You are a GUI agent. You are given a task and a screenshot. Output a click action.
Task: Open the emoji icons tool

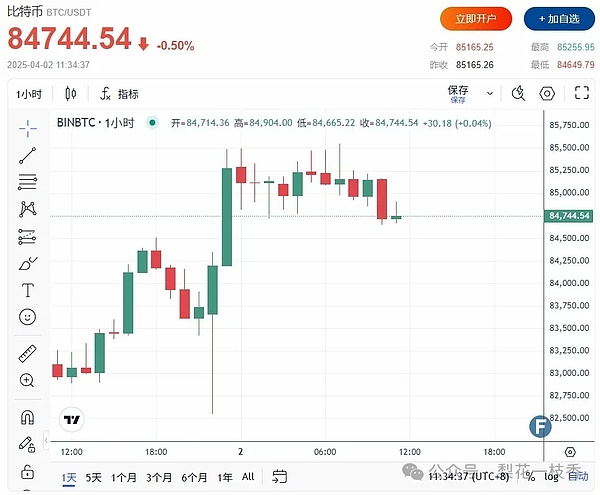[x=27, y=317]
